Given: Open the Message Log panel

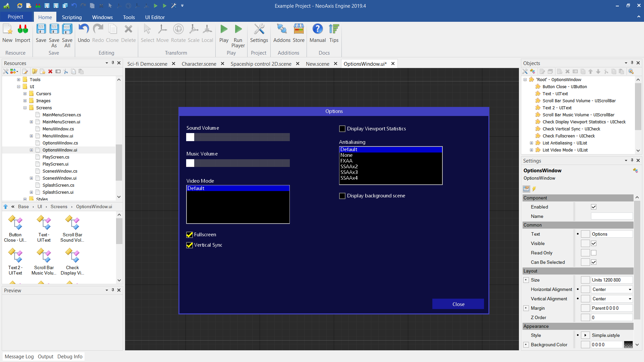Looking at the screenshot, I should (19, 357).
